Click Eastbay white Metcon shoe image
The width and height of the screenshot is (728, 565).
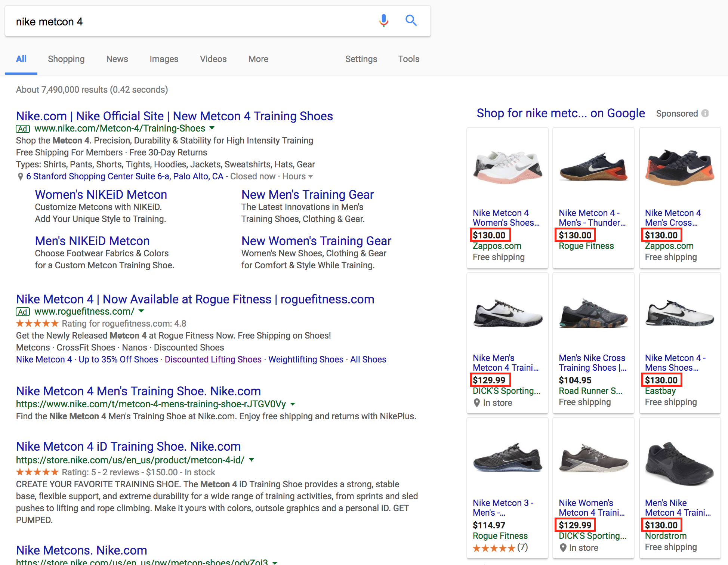[680, 313]
